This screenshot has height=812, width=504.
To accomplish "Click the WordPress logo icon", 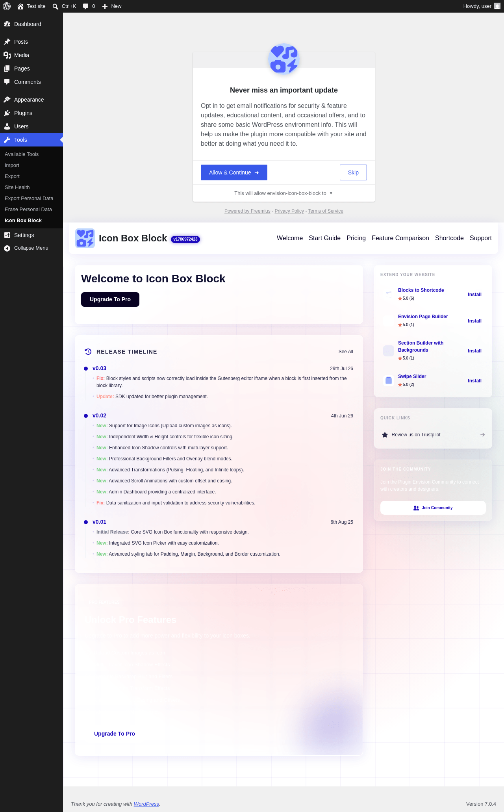I will point(7,6).
